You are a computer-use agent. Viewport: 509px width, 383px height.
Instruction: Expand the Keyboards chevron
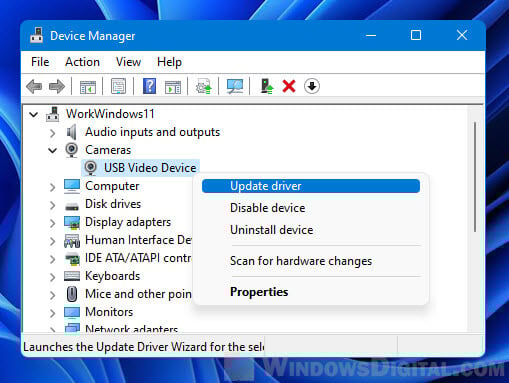click(52, 277)
